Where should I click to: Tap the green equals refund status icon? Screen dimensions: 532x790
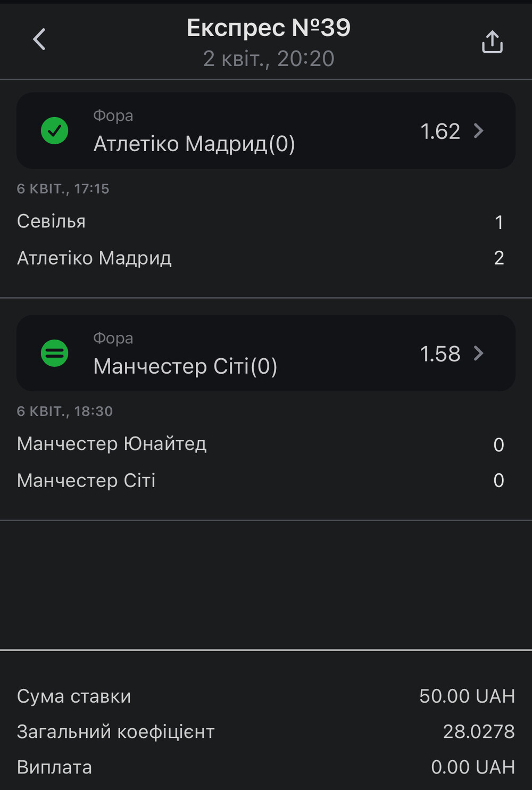click(54, 353)
